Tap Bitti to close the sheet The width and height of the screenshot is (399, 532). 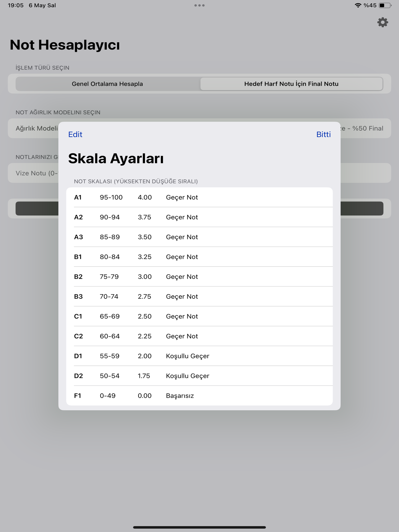[323, 134]
